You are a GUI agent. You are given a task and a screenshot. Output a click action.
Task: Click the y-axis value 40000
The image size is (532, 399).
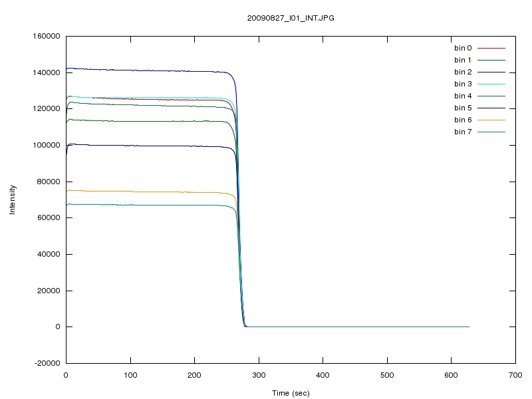[x=48, y=254]
